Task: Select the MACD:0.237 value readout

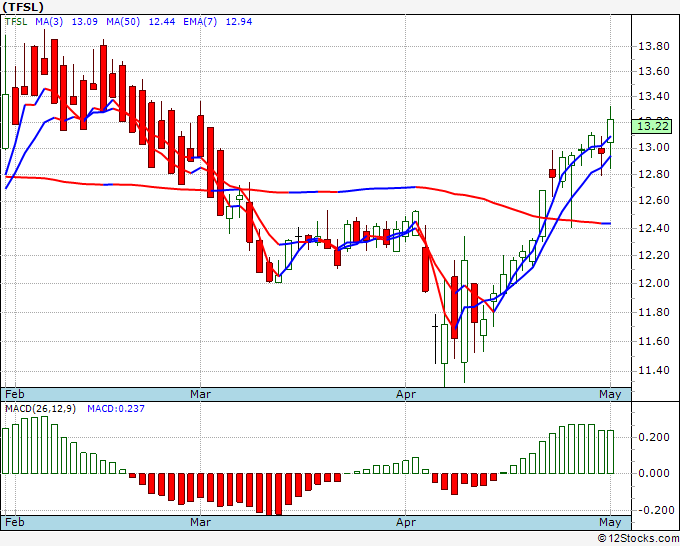Action: [x=116, y=409]
